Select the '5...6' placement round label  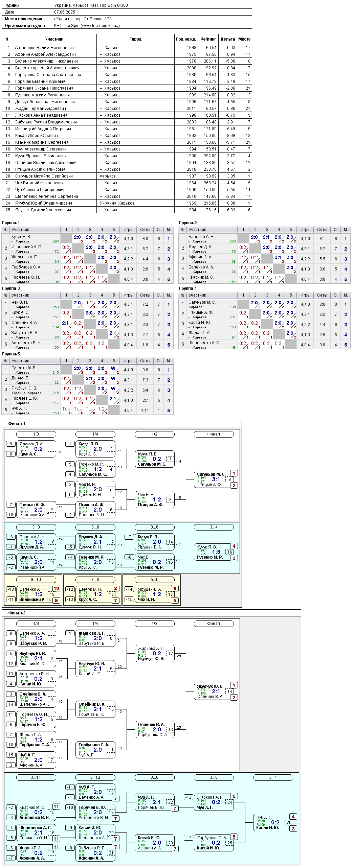click(154, 580)
